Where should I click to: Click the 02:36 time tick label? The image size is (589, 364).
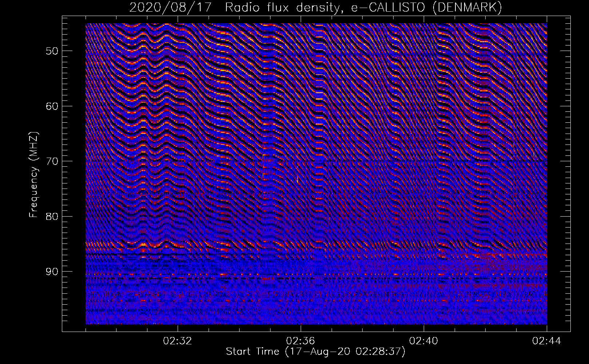(x=301, y=341)
